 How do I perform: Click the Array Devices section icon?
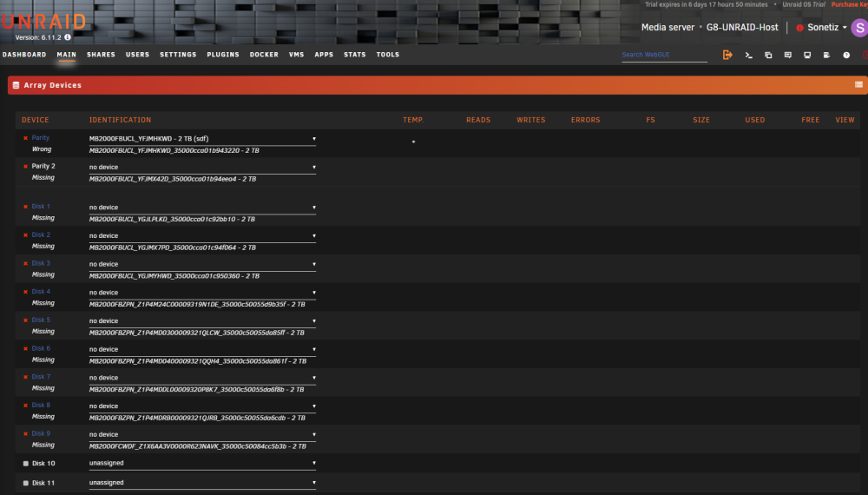(x=16, y=85)
